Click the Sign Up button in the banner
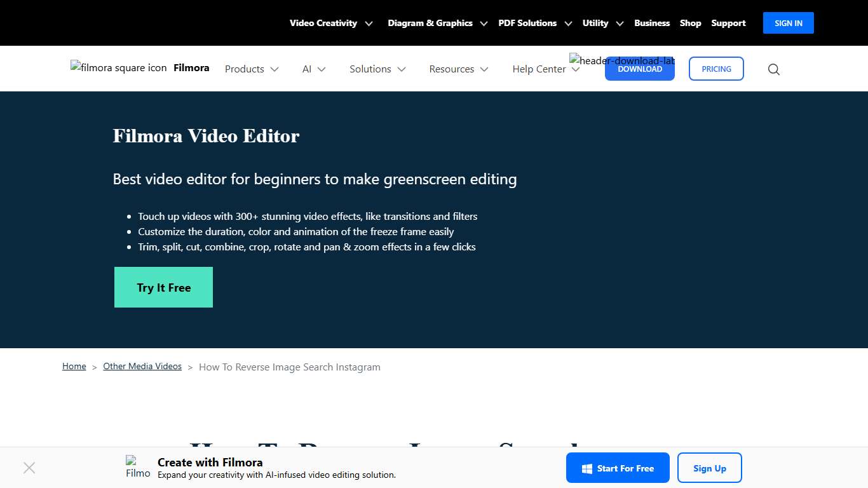Image resolution: width=868 pixels, height=488 pixels. click(x=710, y=468)
